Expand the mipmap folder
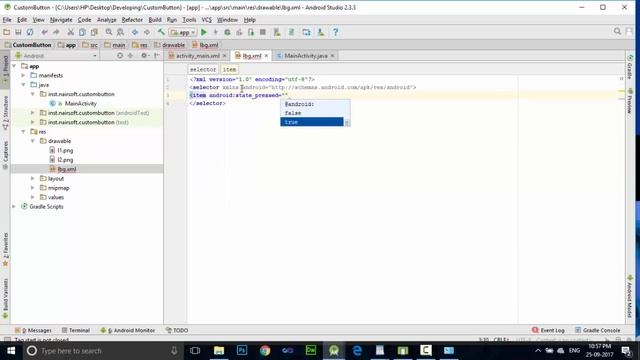 (x=33, y=188)
